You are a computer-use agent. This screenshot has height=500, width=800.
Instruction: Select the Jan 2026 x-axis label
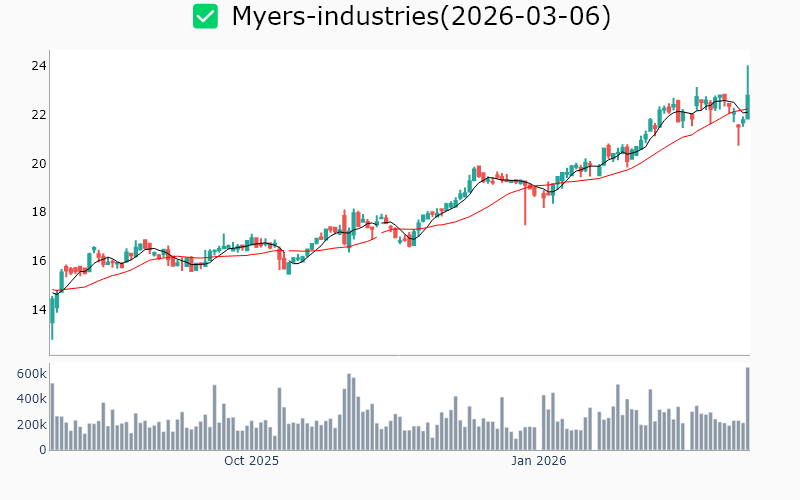pyautogui.click(x=539, y=461)
